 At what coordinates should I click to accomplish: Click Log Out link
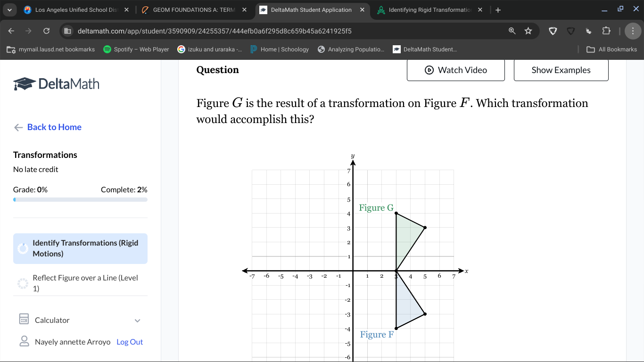pyautogui.click(x=130, y=342)
